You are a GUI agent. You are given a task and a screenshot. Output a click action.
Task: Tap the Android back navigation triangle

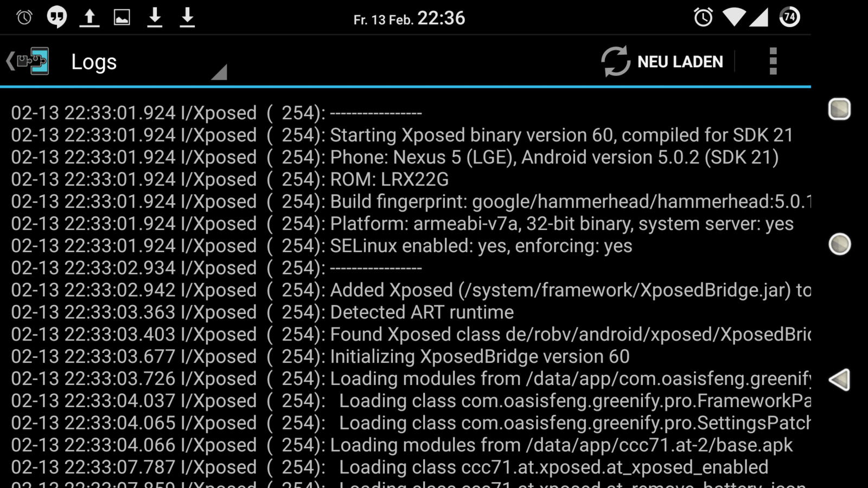click(839, 380)
